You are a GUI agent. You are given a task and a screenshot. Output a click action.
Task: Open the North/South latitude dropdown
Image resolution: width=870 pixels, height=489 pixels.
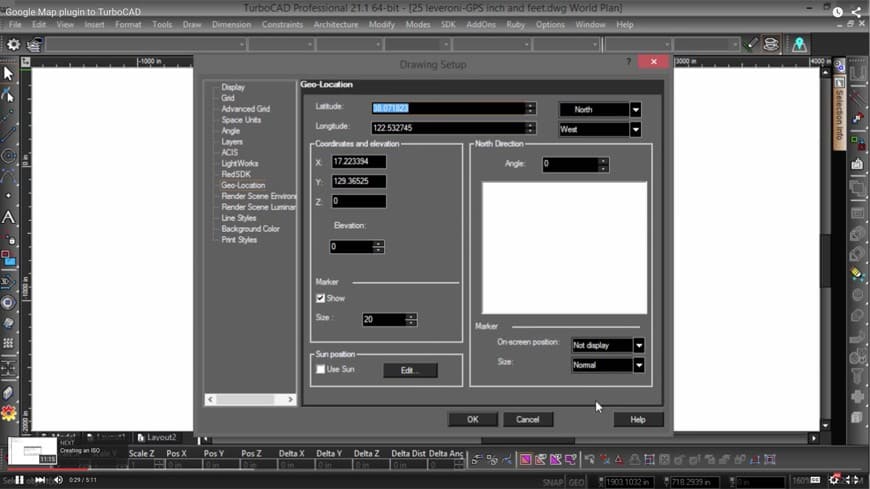635,110
